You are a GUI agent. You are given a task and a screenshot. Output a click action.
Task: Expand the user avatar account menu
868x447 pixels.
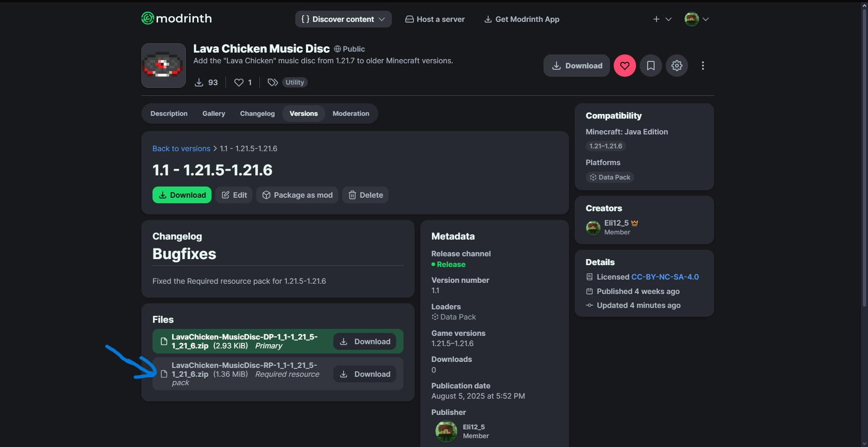[x=696, y=19]
